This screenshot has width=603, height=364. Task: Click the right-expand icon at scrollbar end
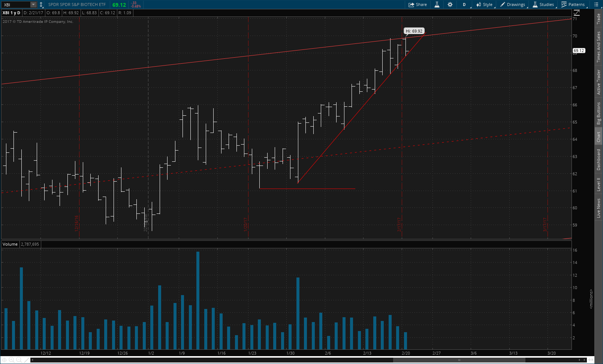pyautogui.click(x=591, y=360)
